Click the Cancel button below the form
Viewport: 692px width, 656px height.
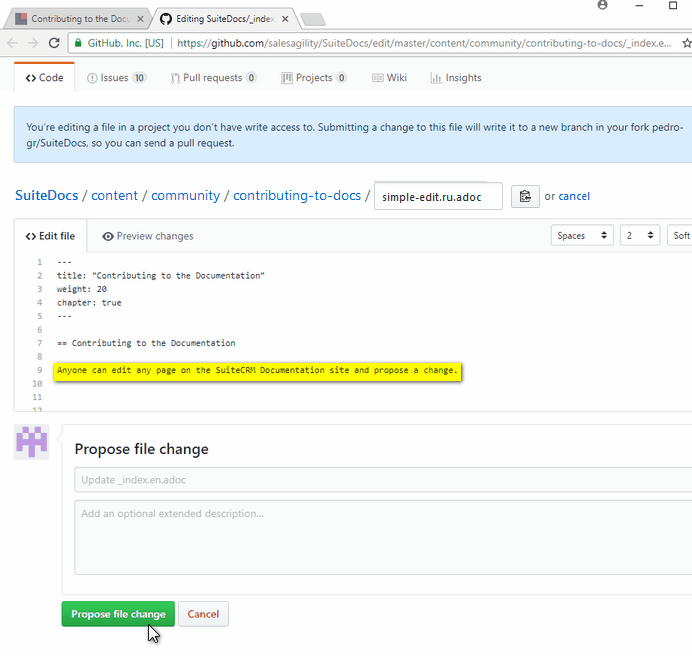(203, 614)
